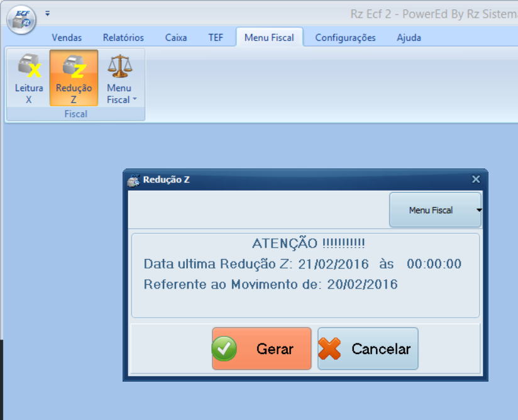Click the Fiscal group label in ribbon
Image resolution: width=518 pixels, height=420 pixels.
tap(75, 114)
